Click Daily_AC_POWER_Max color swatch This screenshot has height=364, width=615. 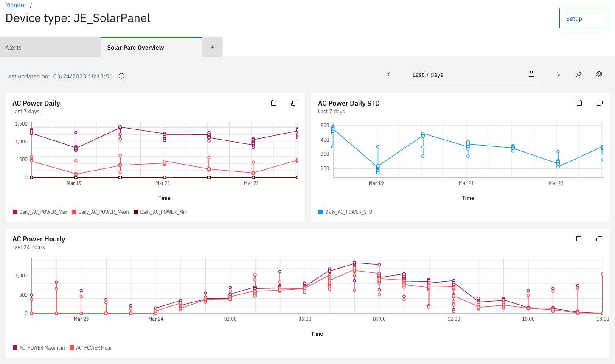click(15, 212)
